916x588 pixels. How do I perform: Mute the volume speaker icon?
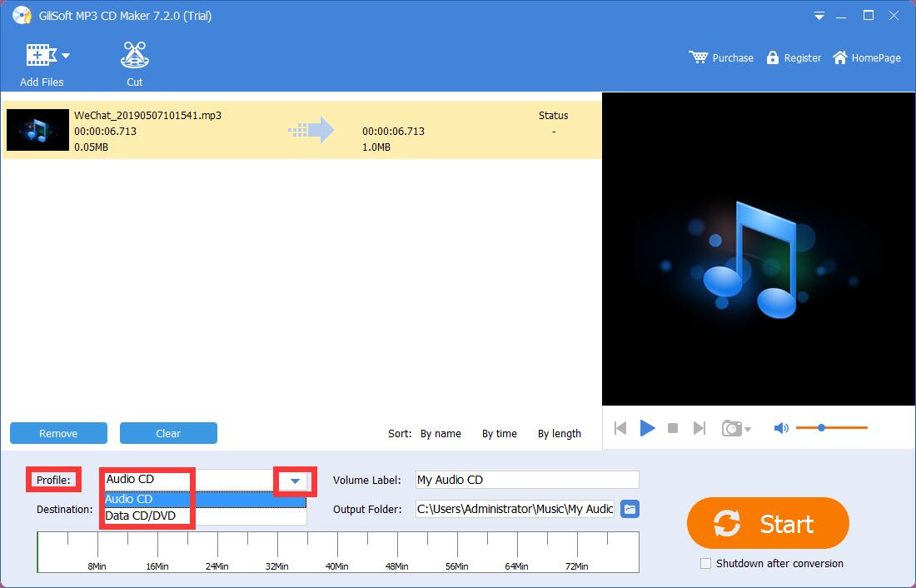780,428
